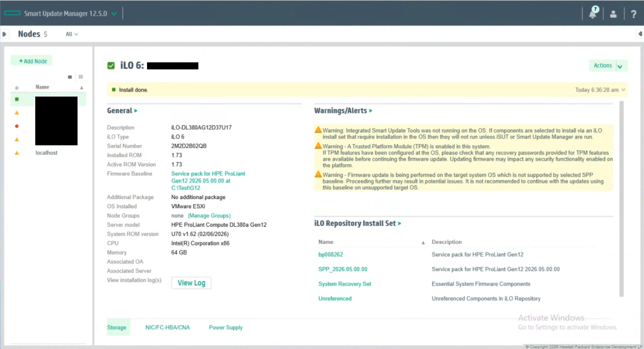This screenshot has height=349, width=644.
Task: Switch node list to grid view icon
Action: click(x=81, y=77)
